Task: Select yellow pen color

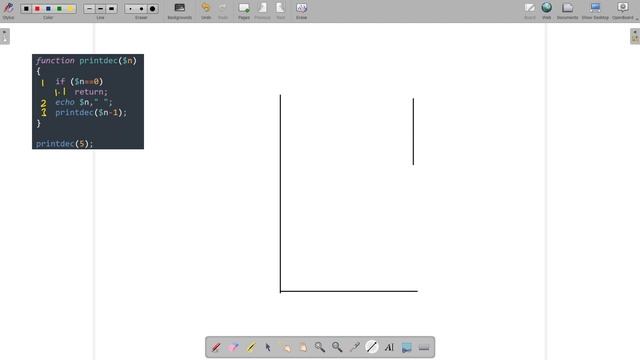Action: (x=70, y=9)
